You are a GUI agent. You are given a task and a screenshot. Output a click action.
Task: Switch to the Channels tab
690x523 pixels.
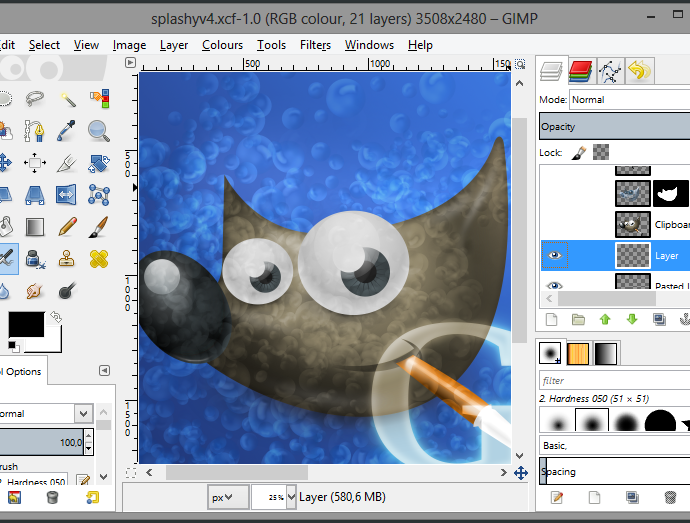click(580, 70)
